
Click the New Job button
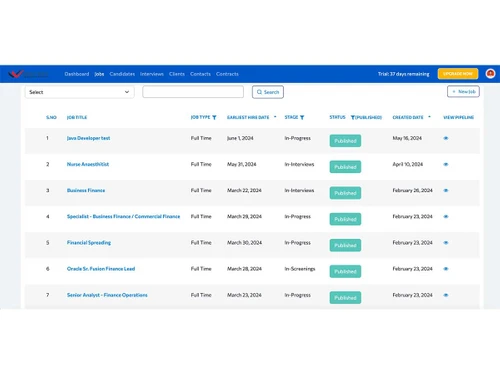pos(463,91)
